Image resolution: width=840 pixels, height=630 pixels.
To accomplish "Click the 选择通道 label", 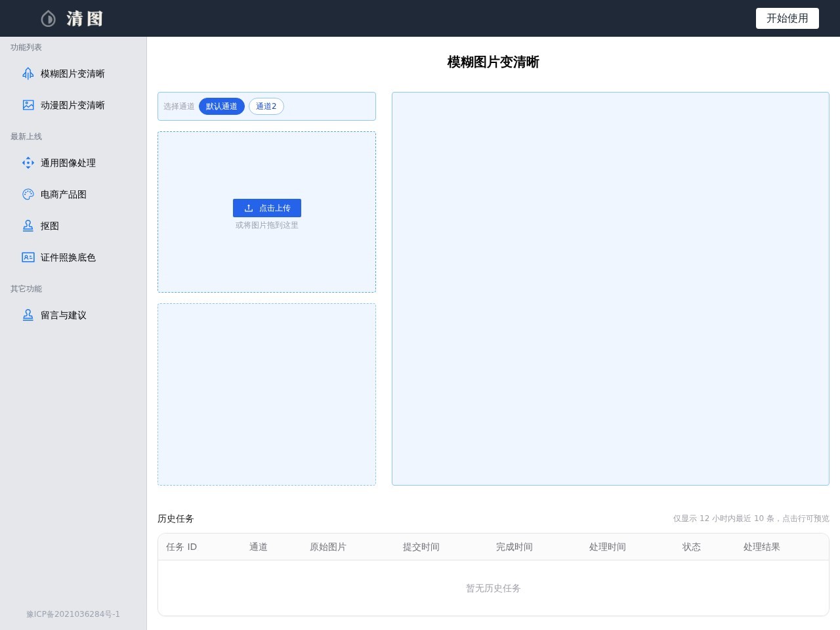I will pos(179,106).
